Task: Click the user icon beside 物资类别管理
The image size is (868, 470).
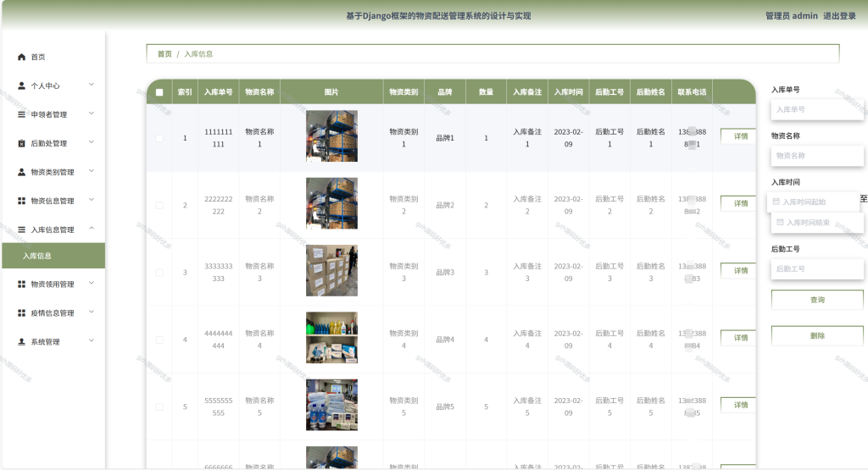Action: [21, 172]
